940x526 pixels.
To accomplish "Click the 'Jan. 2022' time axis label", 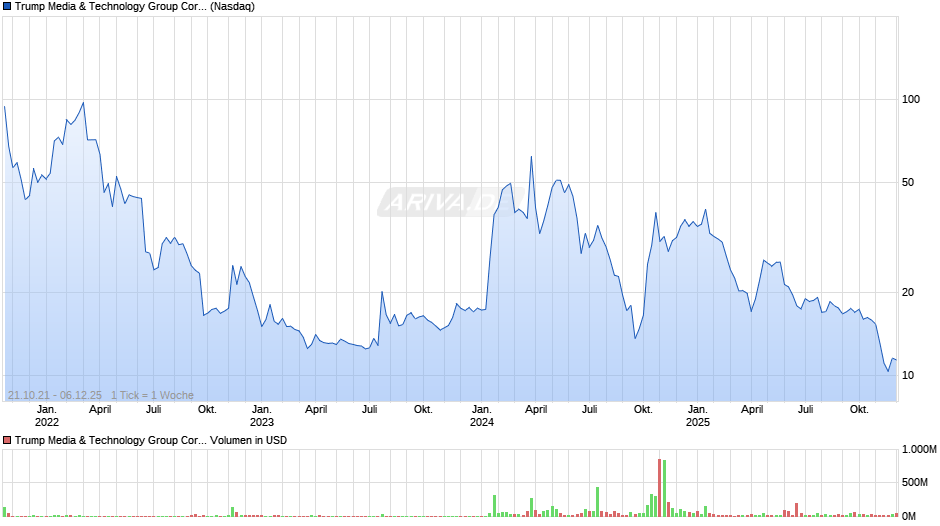I will tap(47, 416).
